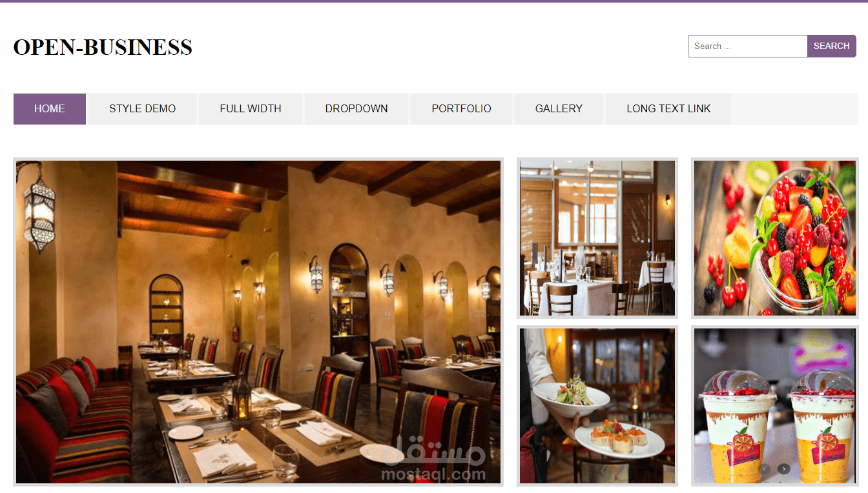Open the HOME menu item

(x=50, y=109)
